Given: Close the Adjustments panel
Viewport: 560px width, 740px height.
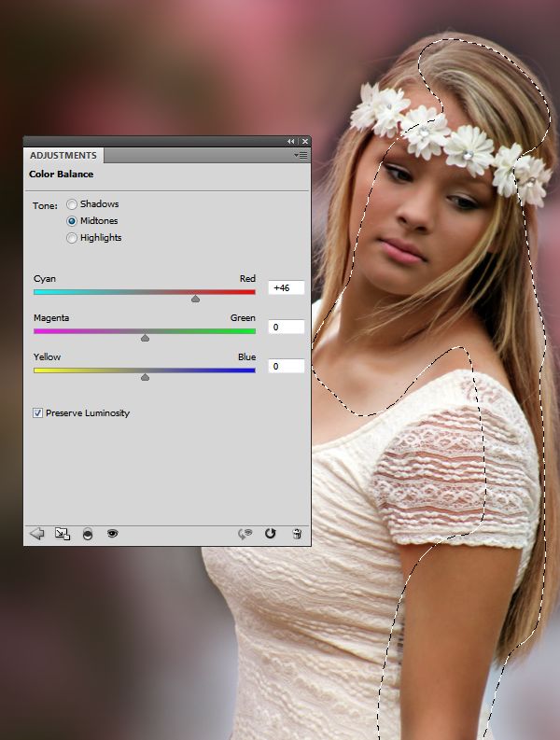Looking at the screenshot, I should click(305, 141).
